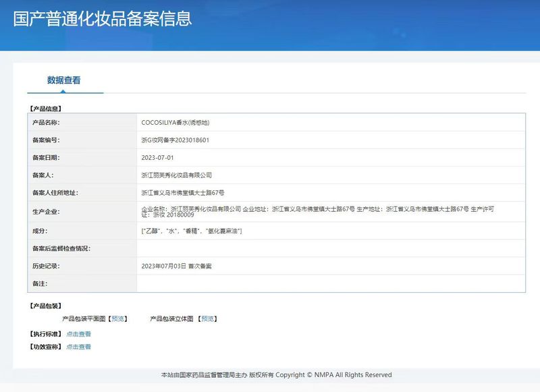Click the 【产品信息】 section heading

coord(45,109)
